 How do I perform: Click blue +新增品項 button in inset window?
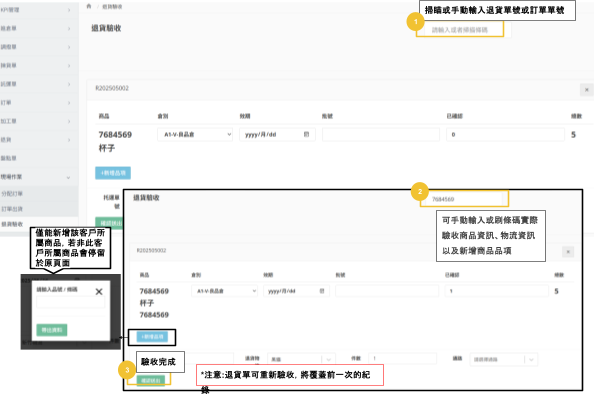(x=152, y=337)
